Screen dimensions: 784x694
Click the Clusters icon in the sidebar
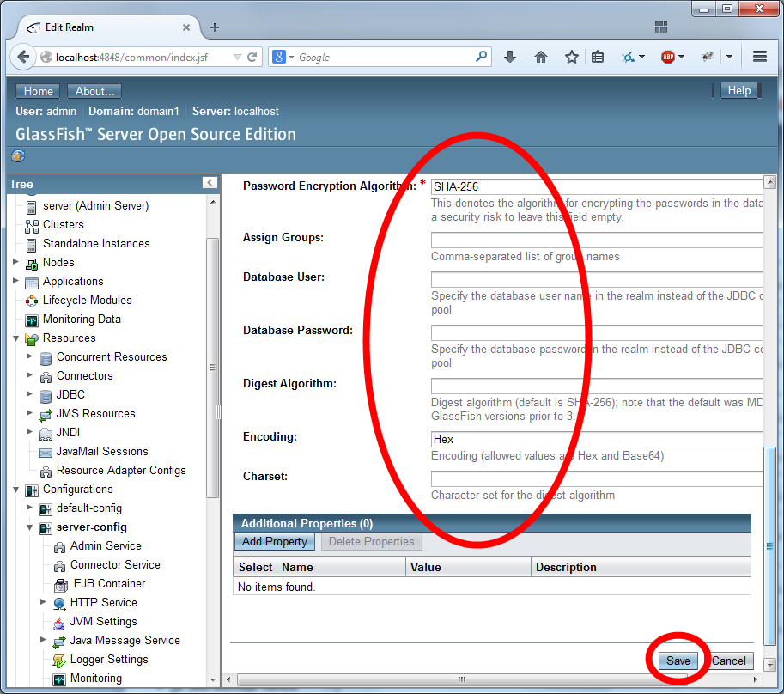click(32, 224)
